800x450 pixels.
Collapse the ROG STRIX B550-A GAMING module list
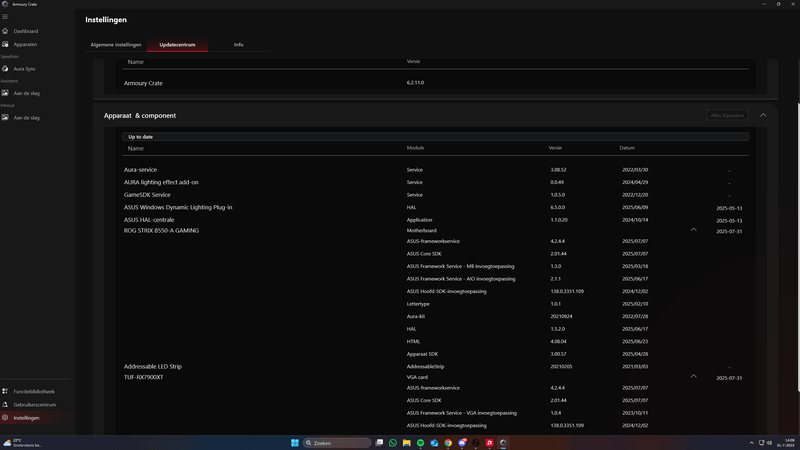(x=693, y=230)
